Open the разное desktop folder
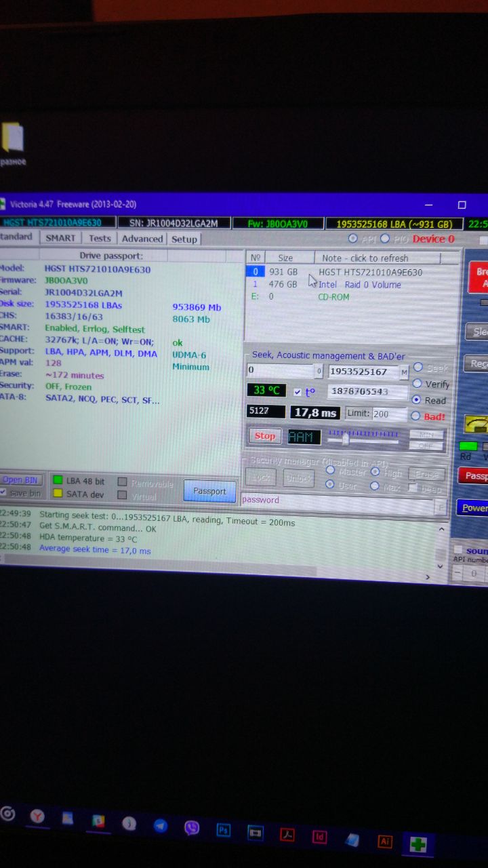 pos(14,144)
